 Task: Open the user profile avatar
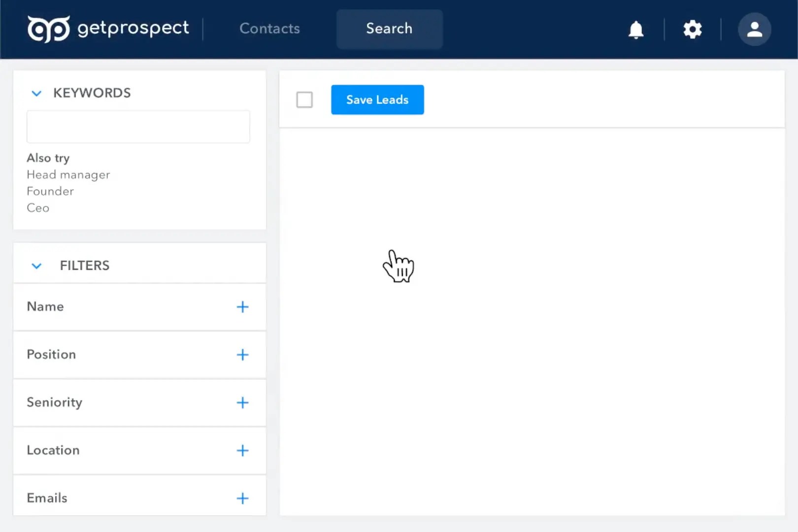[754, 29]
